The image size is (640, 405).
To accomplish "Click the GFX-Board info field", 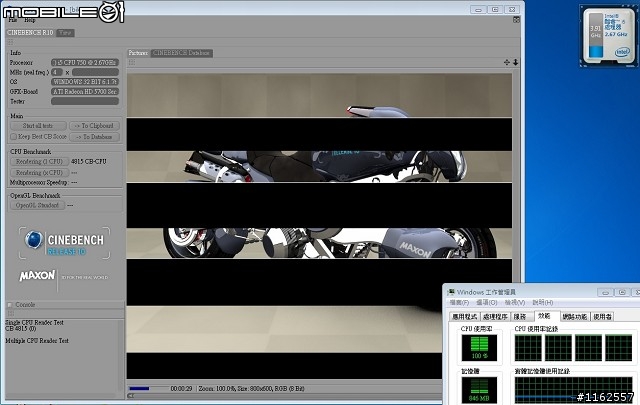I will click(x=85, y=91).
